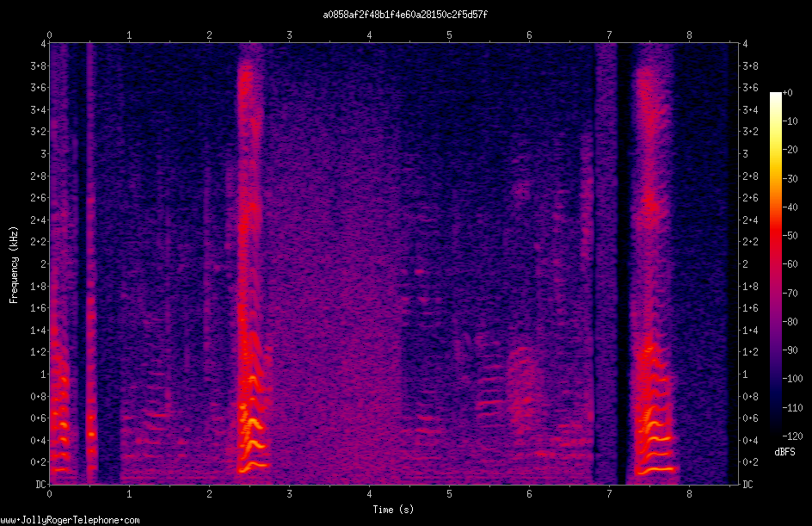This screenshot has width=812, height=526.
Task: Click 'DC' on the left frequency axis
Action: [40, 485]
